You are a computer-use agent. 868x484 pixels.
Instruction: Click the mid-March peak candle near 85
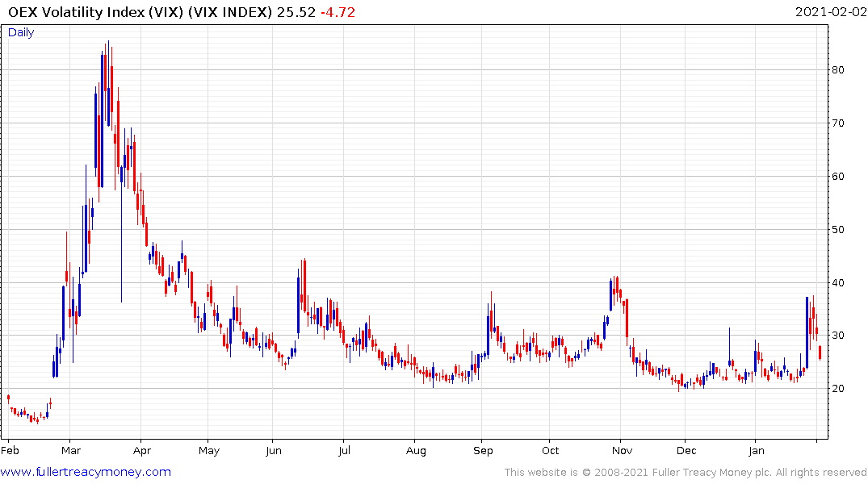point(108,83)
